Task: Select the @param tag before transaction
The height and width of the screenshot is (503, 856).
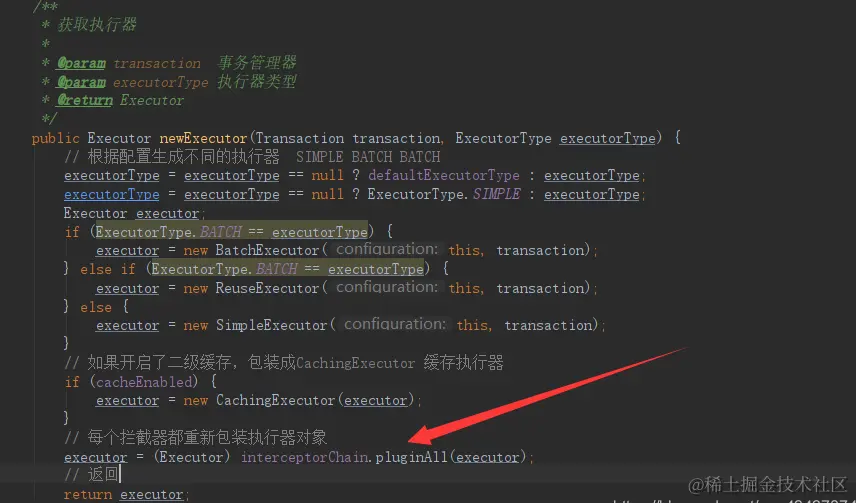Action: tap(81, 63)
